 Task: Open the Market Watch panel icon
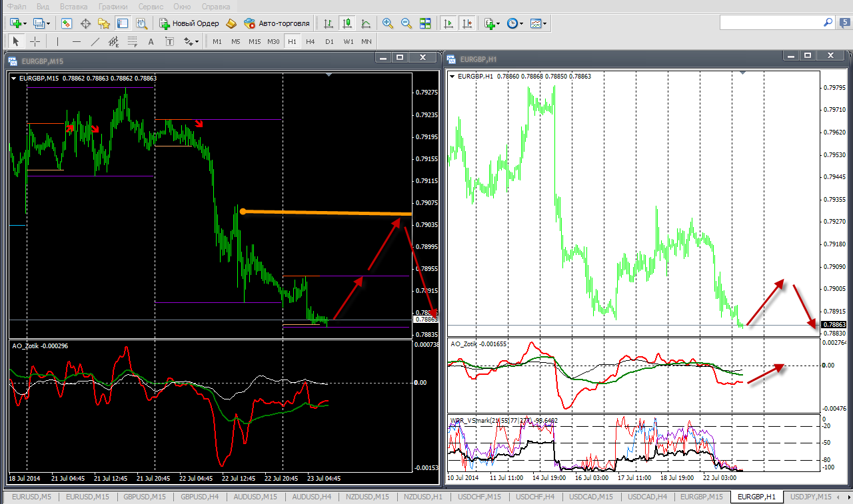tap(67, 23)
